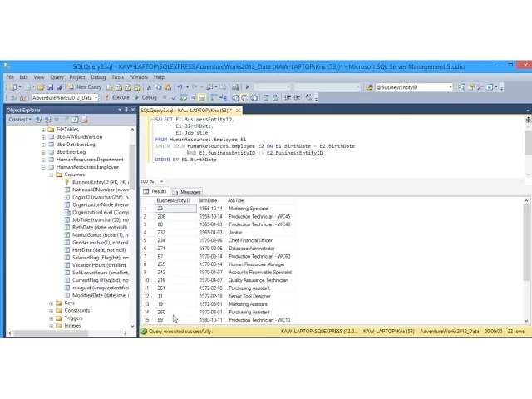Open the @BusinessEntityID find combo box

click(451, 87)
